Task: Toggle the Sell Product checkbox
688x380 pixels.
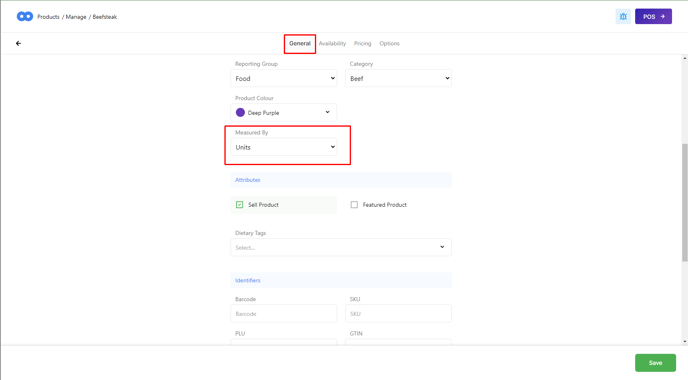Action: [x=240, y=204]
